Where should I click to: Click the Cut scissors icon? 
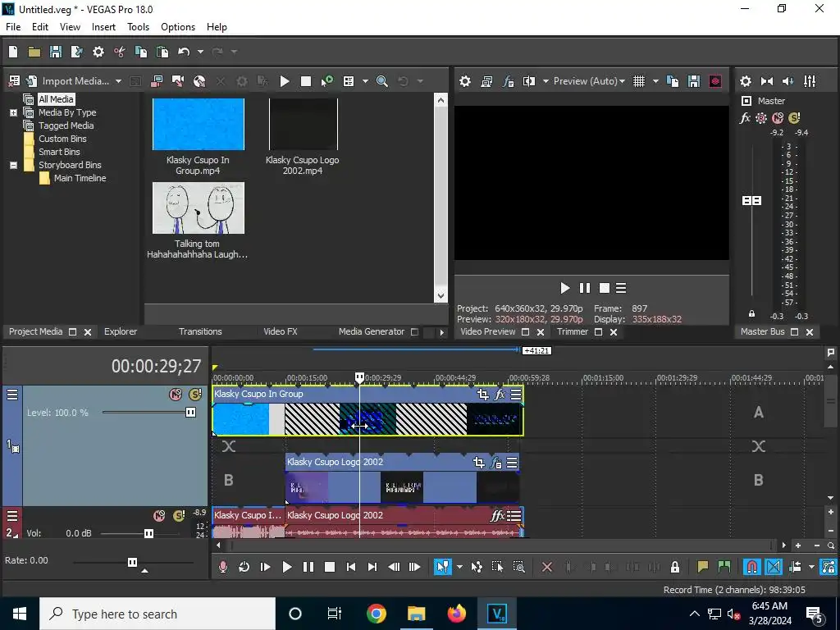coord(120,52)
